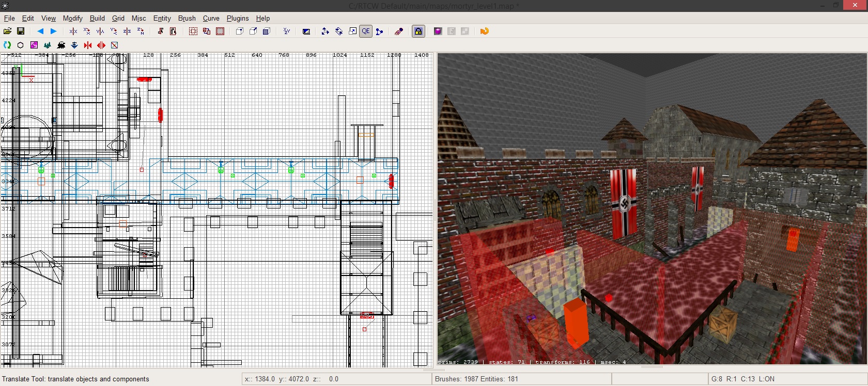Switch to vertex selection mode
The width and height of the screenshot is (868, 386).
(240, 31)
